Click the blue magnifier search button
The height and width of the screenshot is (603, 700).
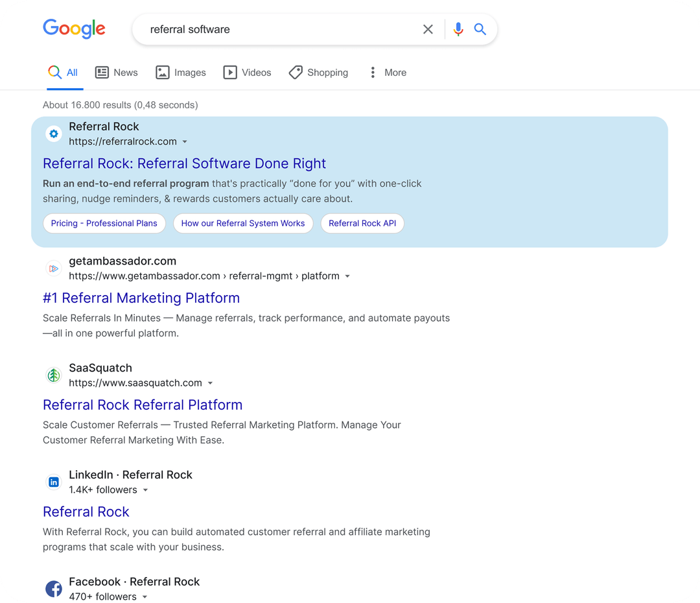click(480, 29)
